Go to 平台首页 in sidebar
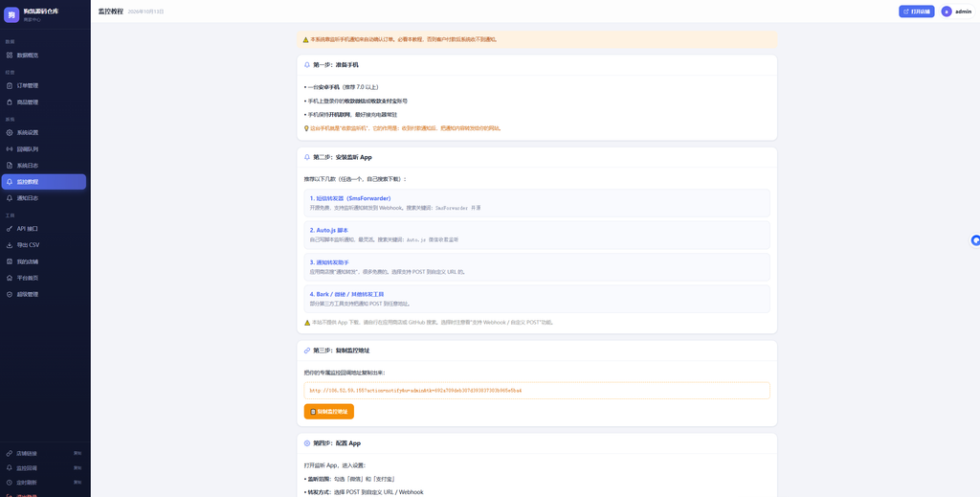 pos(44,278)
